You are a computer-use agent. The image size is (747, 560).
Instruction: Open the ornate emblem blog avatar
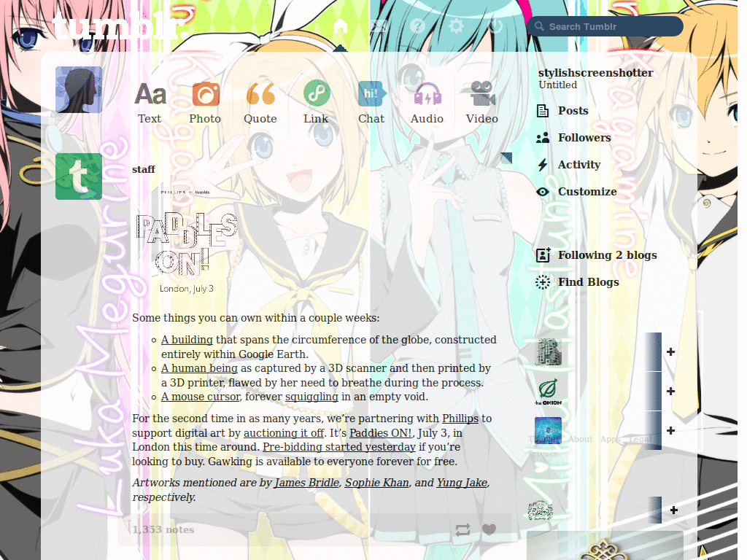pyautogui.click(x=541, y=510)
